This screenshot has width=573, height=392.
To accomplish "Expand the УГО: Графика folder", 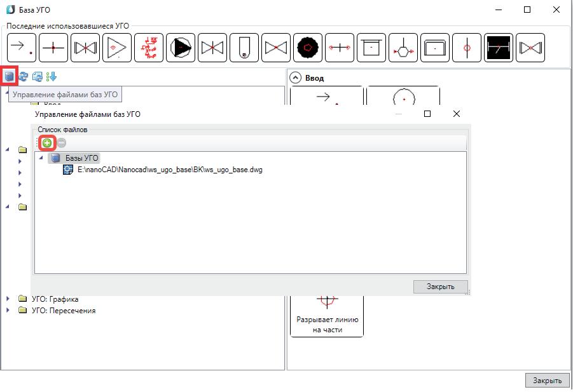I will pyautogui.click(x=8, y=299).
